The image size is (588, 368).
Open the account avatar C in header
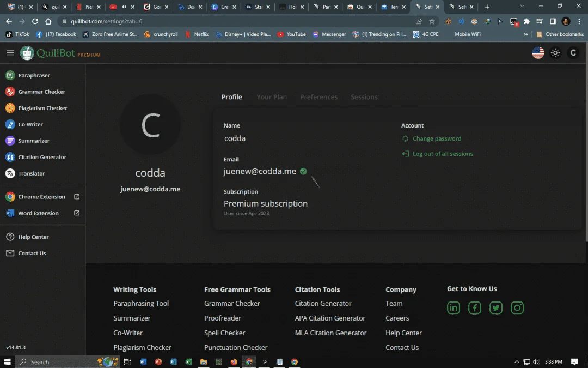point(573,53)
